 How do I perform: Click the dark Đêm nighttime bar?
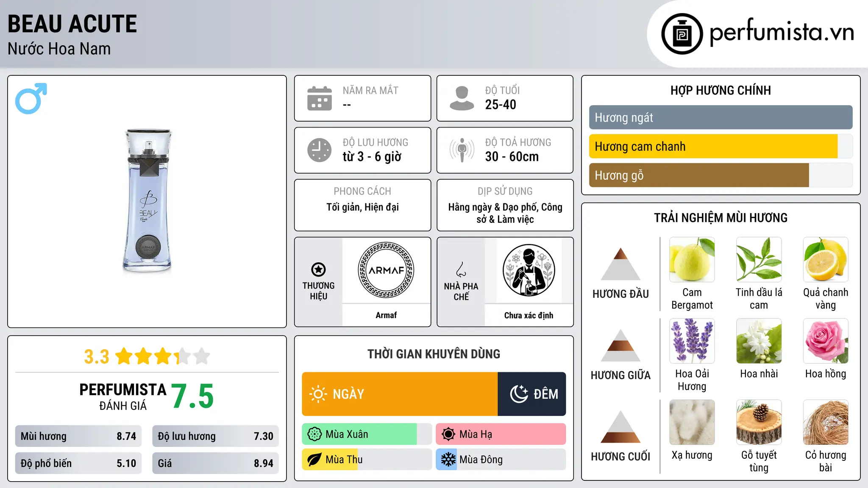pos(531,394)
